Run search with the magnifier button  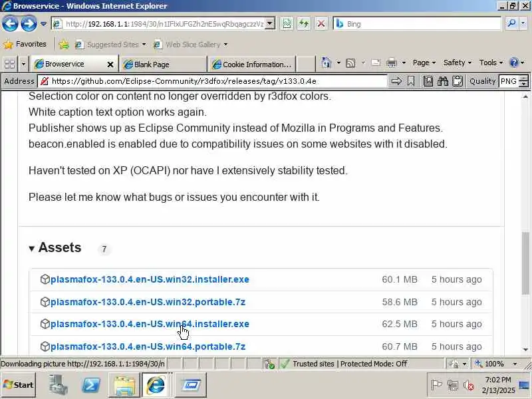pyautogui.click(x=511, y=24)
